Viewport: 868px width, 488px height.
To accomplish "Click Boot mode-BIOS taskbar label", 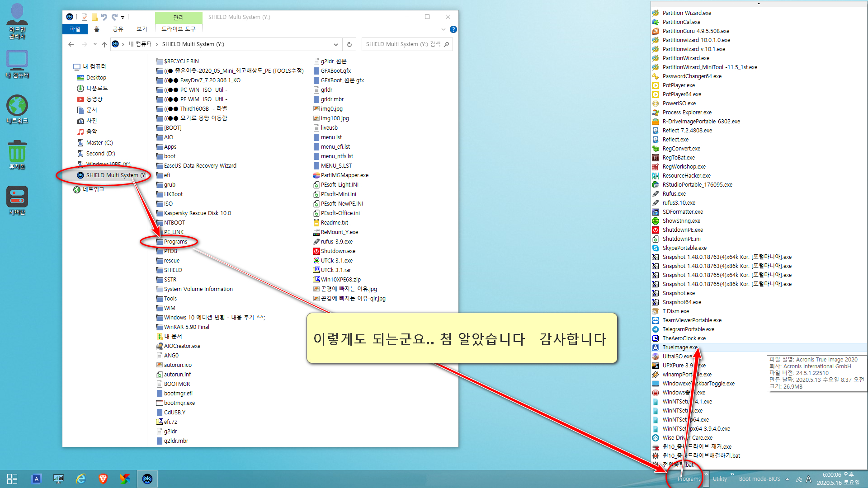I will coord(759,479).
